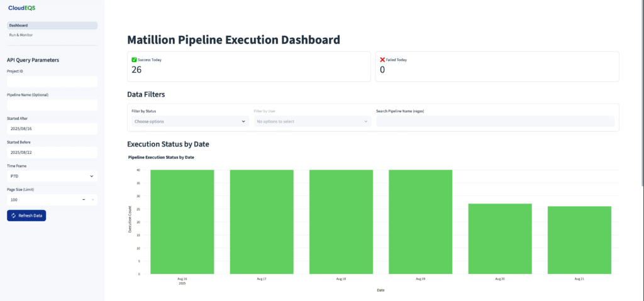The width and height of the screenshot is (644, 301).
Task: Click the Aug 20 x-axis label
Action: (x=500, y=279)
